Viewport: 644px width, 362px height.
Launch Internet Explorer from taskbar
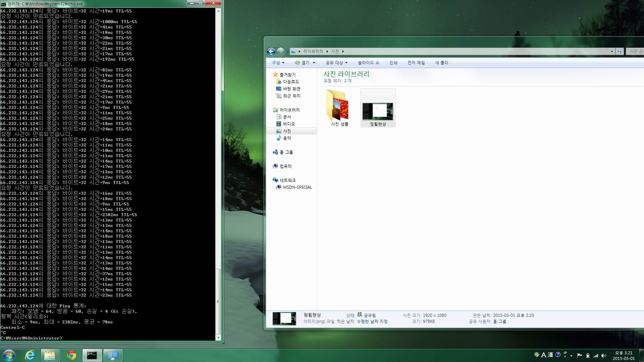[30, 355]
